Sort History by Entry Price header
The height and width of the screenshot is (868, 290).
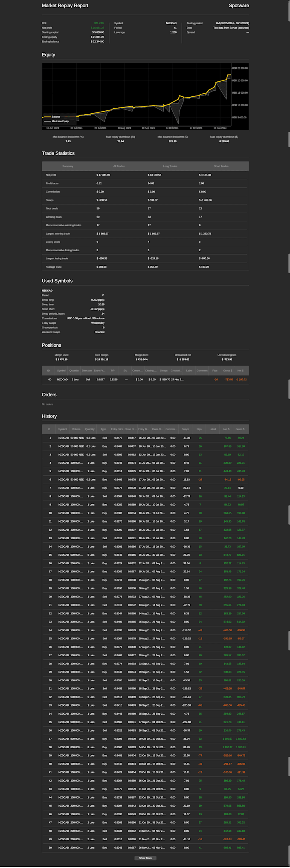pos(117,429)
